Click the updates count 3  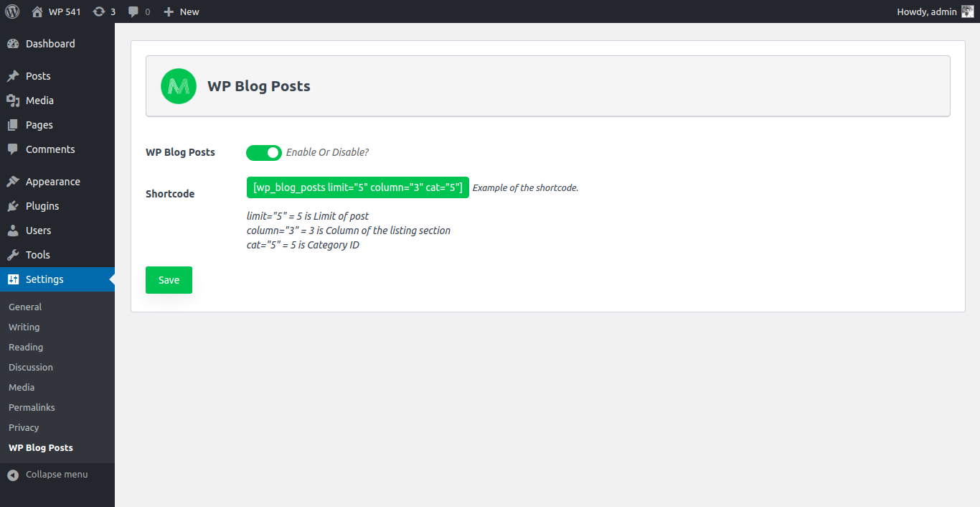tap(113, 11)
